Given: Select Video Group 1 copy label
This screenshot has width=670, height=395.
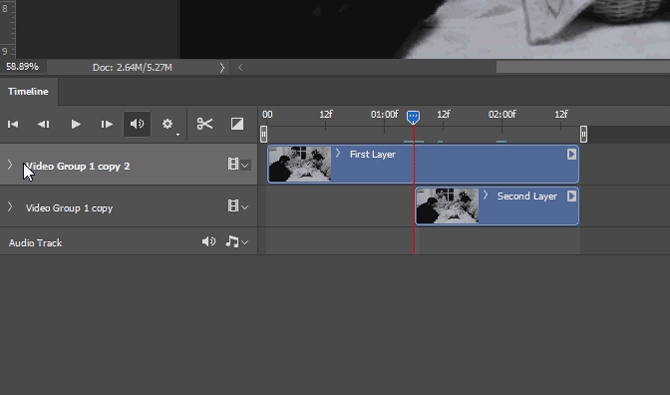Looking at the screenshot, I should click(69, 208).
